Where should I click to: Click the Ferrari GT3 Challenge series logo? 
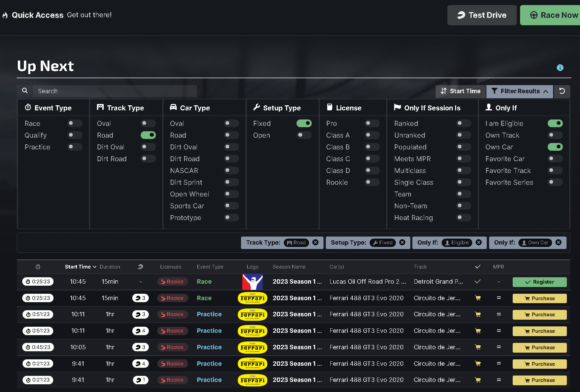pos(252,298)
